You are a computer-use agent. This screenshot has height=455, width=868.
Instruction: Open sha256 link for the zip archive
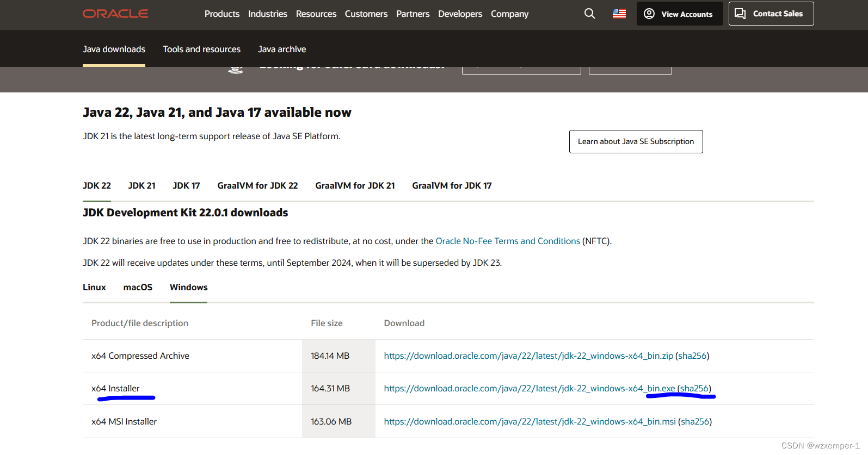(x=692, y=356)
